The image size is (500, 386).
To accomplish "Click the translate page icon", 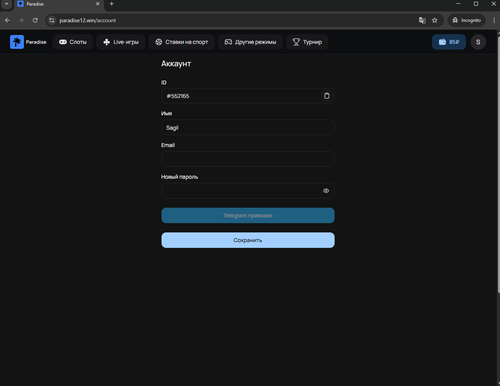I will 422,20.
